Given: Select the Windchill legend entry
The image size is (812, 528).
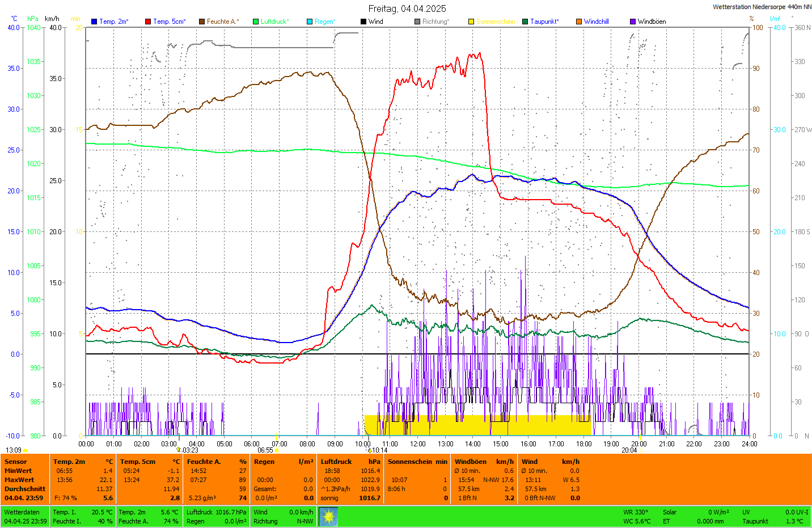Looking at the screenshot, I should pos(596,22).
